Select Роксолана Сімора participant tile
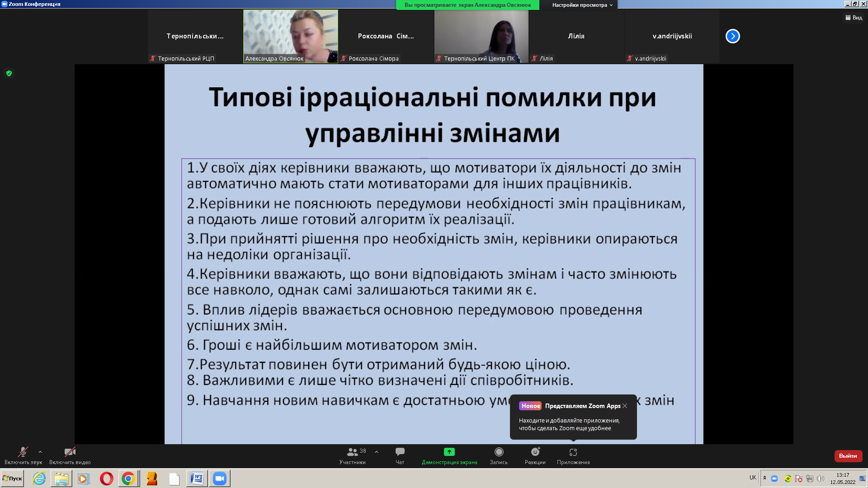The width and height of the screenshot is (868, 488). (x=386, y=36)
